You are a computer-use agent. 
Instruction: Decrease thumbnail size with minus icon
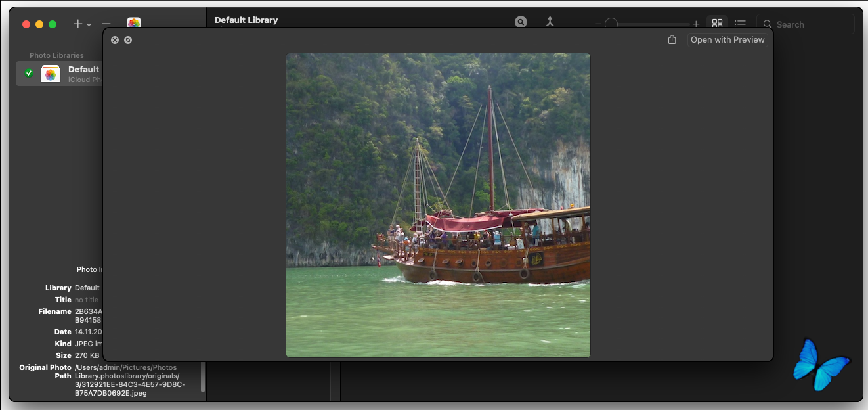[x=598, y=24]
